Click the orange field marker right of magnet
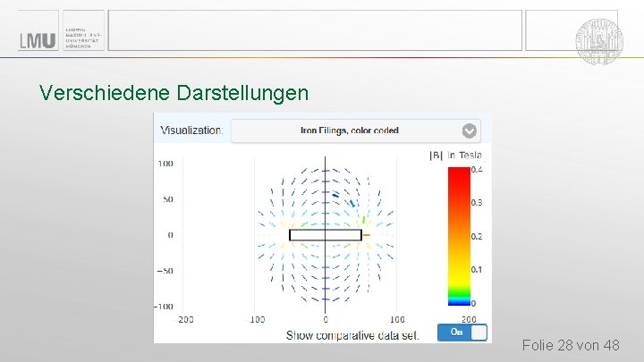The image size is (644, 362). click(x=367, y=235)
